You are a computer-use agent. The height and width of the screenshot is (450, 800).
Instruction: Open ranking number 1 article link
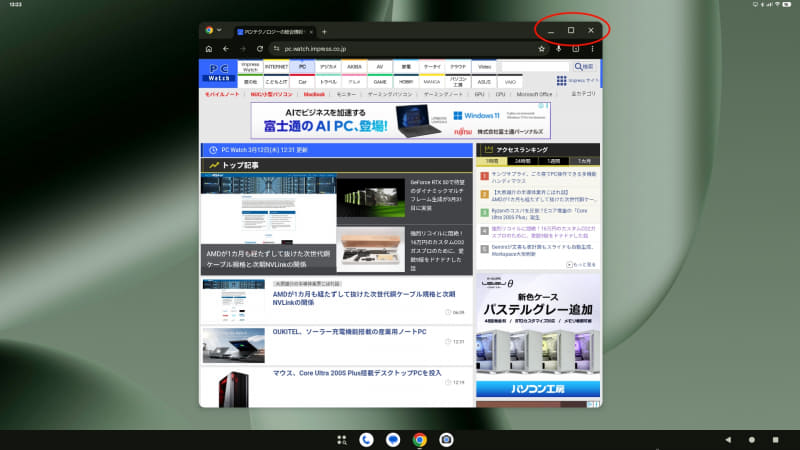(543, 177)
